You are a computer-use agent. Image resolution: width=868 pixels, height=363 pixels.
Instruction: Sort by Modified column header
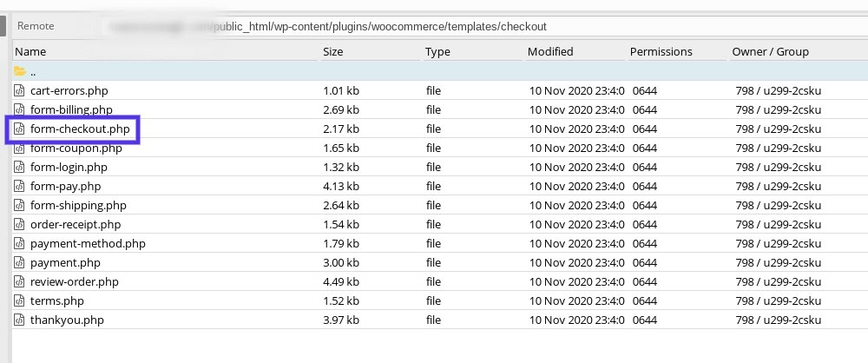coord(550,51)
